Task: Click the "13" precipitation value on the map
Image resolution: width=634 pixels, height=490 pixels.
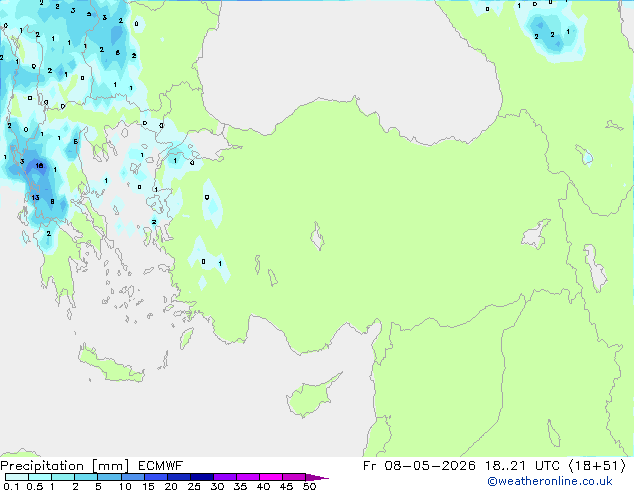Action: click(35, 197)
